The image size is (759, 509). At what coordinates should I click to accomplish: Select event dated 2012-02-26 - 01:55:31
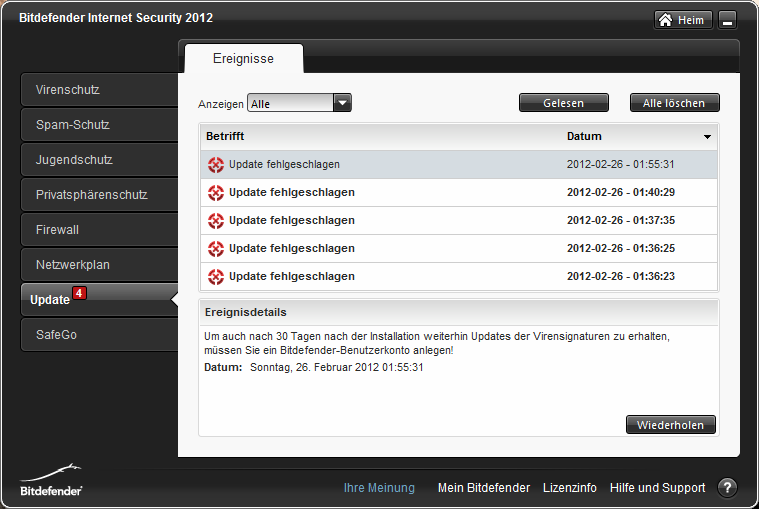click(459, 165)
